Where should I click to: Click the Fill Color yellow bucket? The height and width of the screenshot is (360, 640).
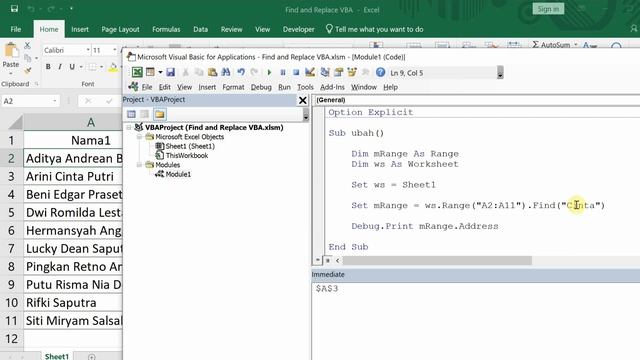coord(113,67)
